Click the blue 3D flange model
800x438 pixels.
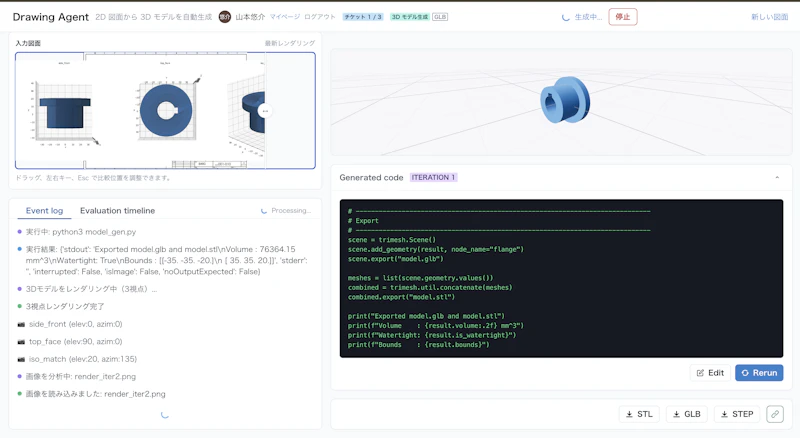(565, 100)
